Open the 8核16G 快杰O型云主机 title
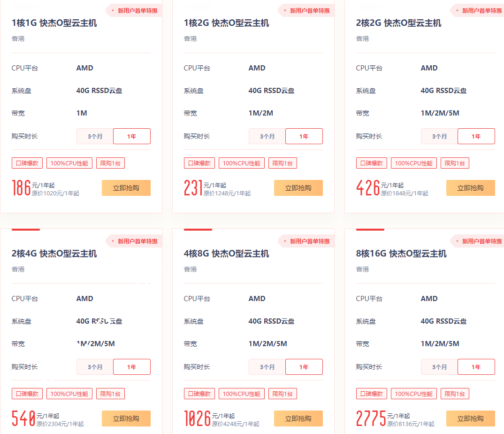 pyautogui.click(x=401, y=254)
